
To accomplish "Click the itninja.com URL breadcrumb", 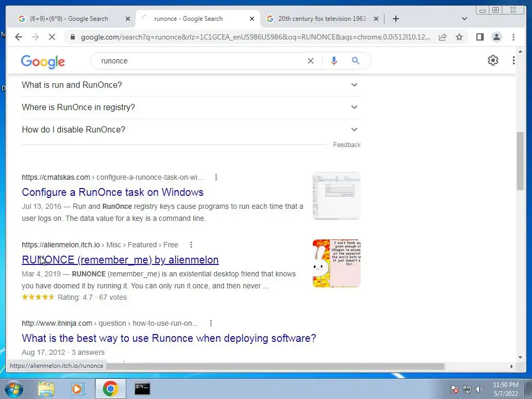I will click(x=110, y=323).
